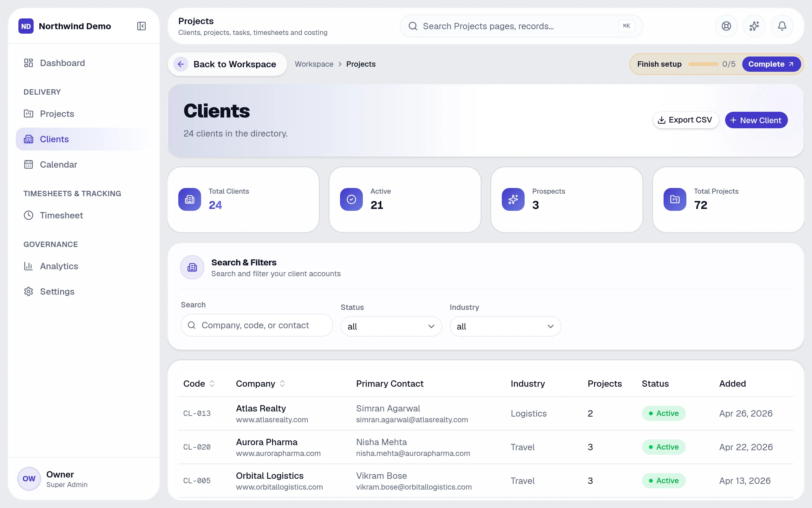Sort the table by Company
The width and height of the screenshot is (812, 508).
pos(260,383)
